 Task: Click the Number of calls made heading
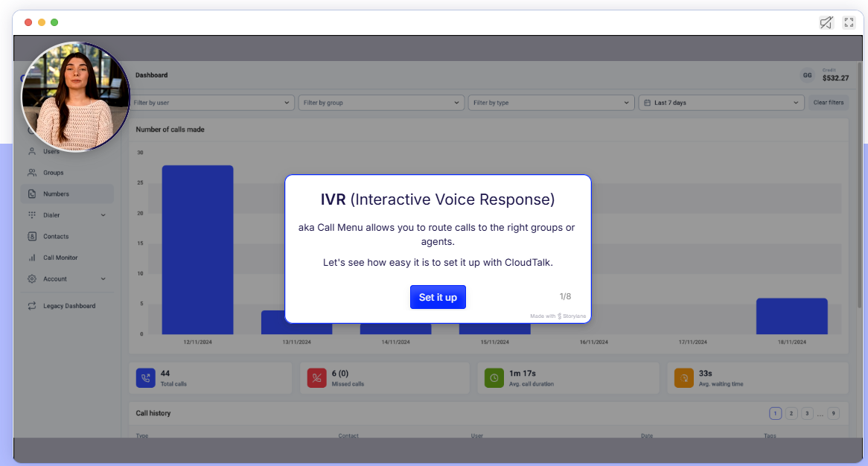(x=170, y=130)
